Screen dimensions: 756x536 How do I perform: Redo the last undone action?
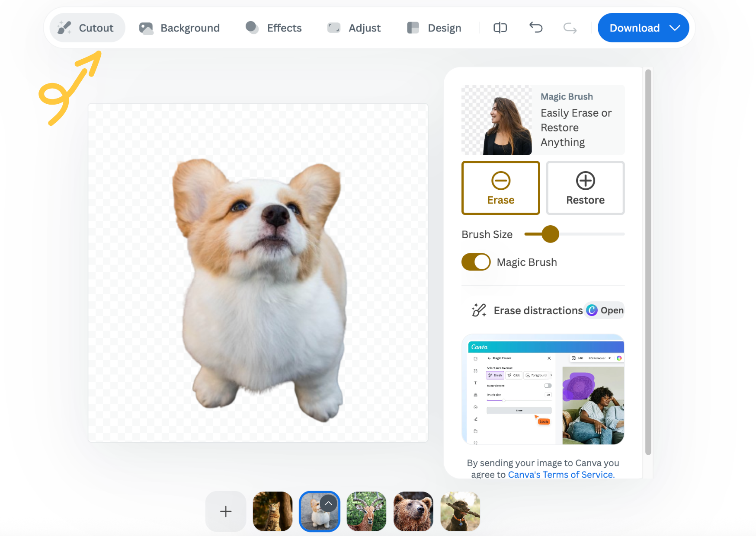[570, 28]
